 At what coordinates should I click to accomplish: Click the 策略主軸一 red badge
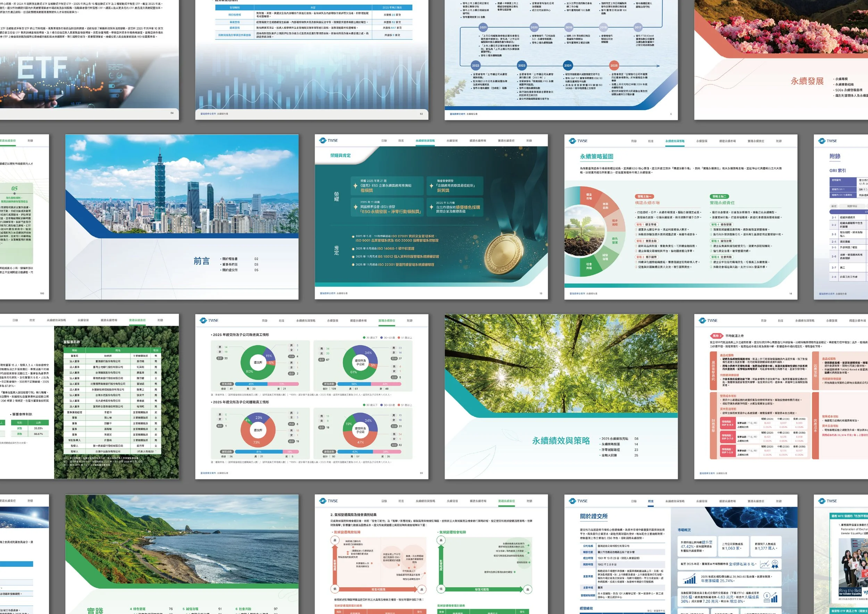coord(644,196)
